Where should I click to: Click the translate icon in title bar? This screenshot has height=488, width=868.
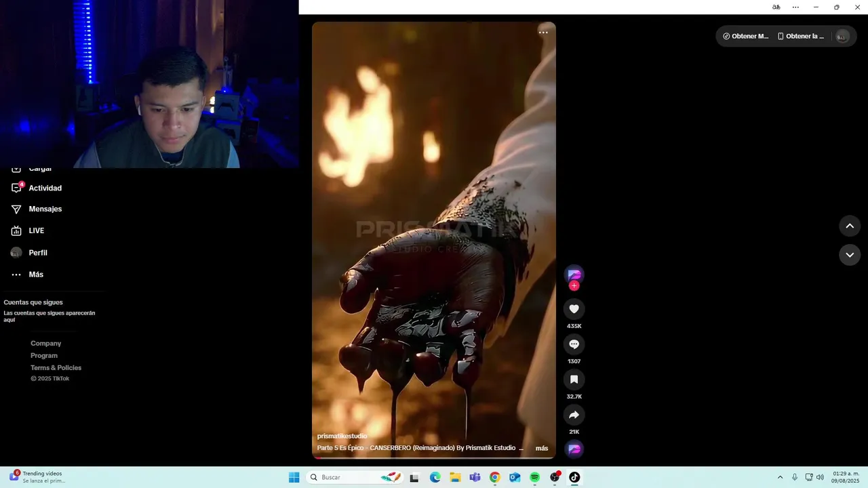click(776, 7)
